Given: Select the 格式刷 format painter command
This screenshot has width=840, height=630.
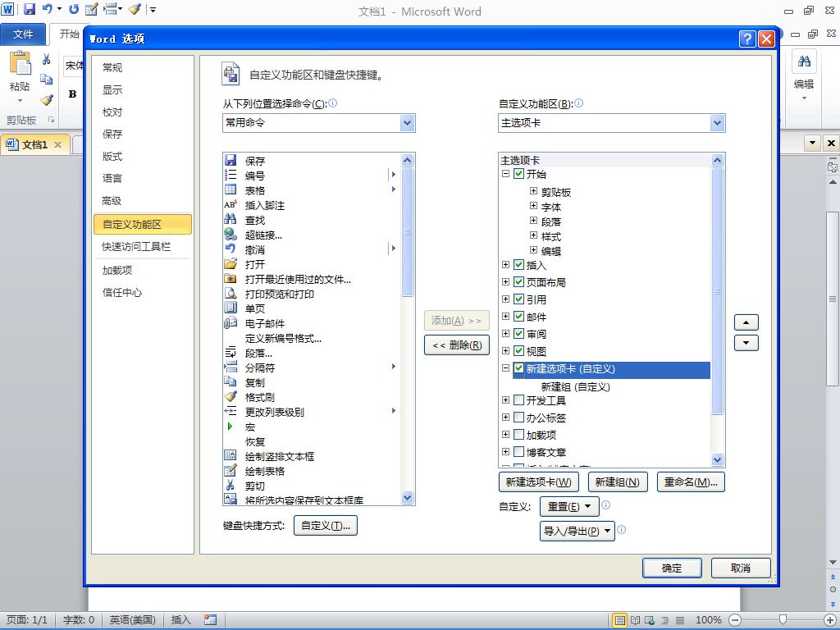Looking at the screenshot, I should pyautogui.click(x=311, y=398).
